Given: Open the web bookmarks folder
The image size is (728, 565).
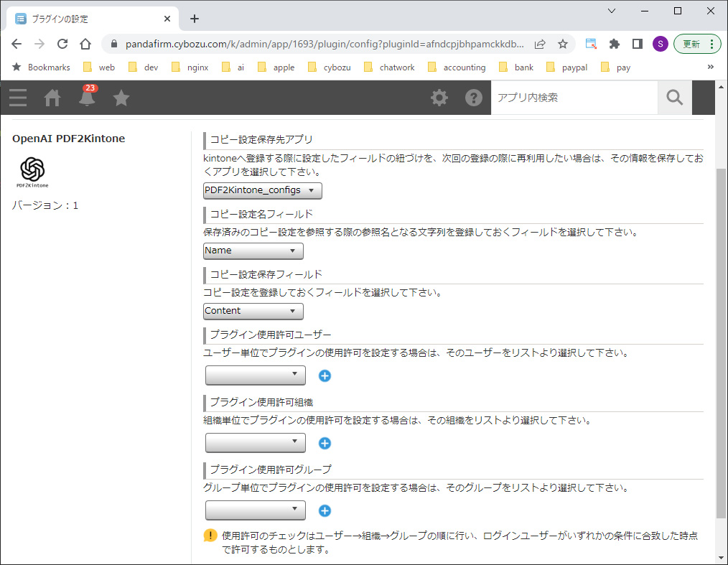Looking at the screenshot, I should pyautogui.click(x=99, y=67).
